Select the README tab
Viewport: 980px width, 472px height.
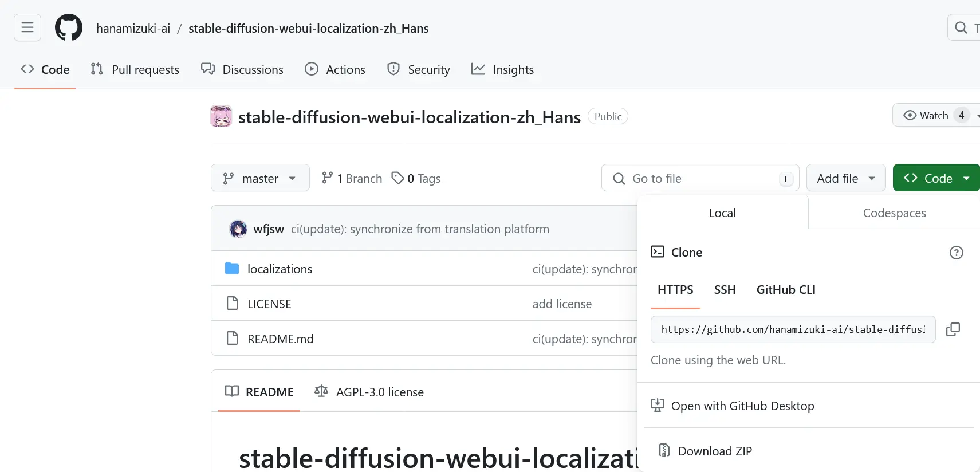click(x=259, y=392)
